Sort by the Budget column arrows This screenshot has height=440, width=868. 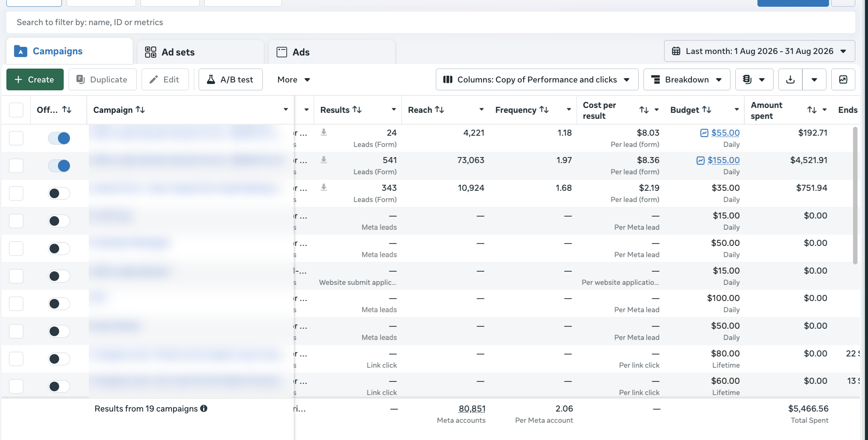click(706, 109)
